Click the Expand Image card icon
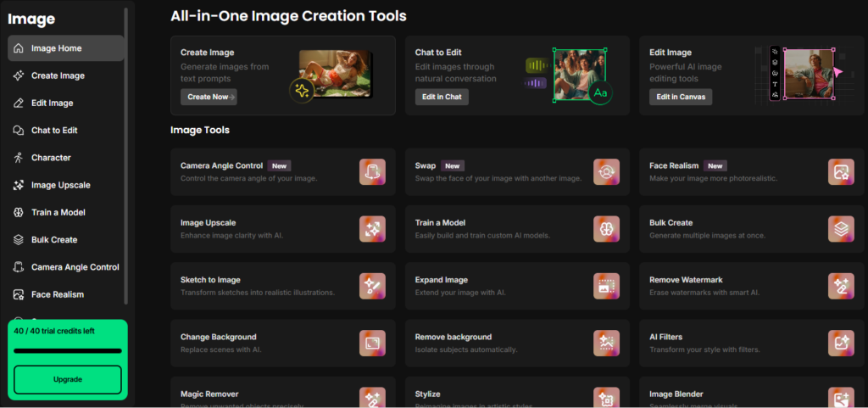Image resolution: width=868 pixels, height=408 pixels. (606, 285)
